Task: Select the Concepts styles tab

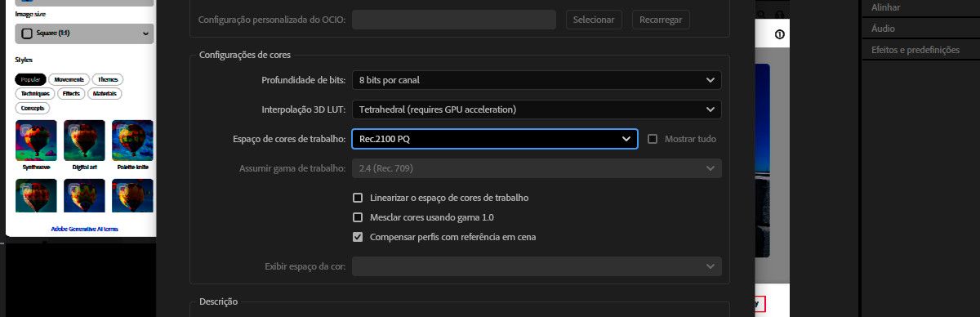Action: (x=33, y=108)
